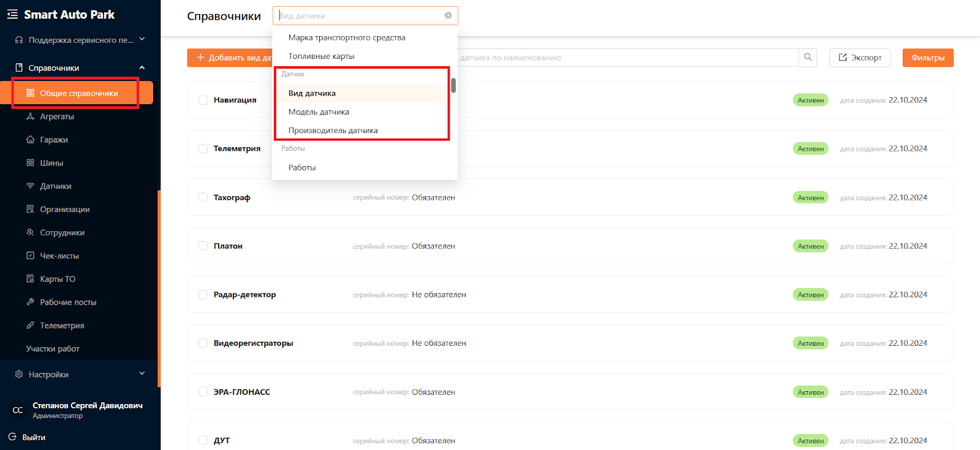
Task: Expand the Настройки sidebar section
Action: pos(142,374)
